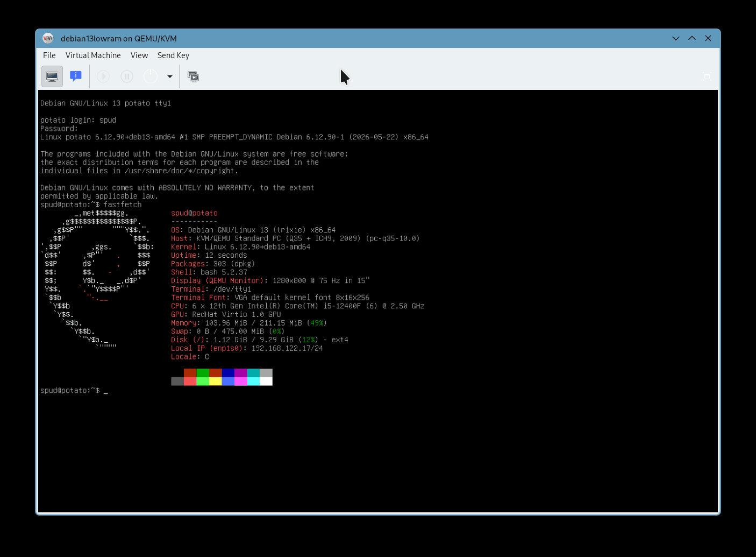Click the 'ABSOLUTELY NO WARRANTY' line
The width and height of the screenshot is (756, 557).
[x=177, y=188]
